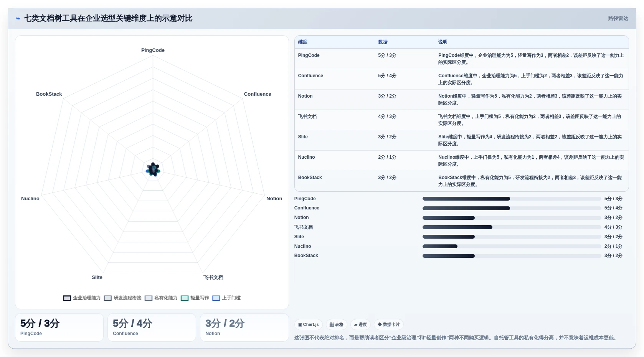The width and height of the screenshot is (644, 357).
Task: Click the 4分 / 3分 value in 飞书文档 table row
Action: pos(387,116)
